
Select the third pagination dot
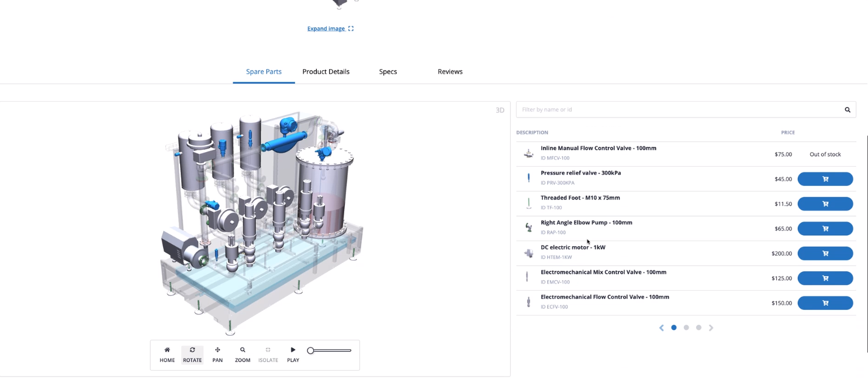coord(698,328)
